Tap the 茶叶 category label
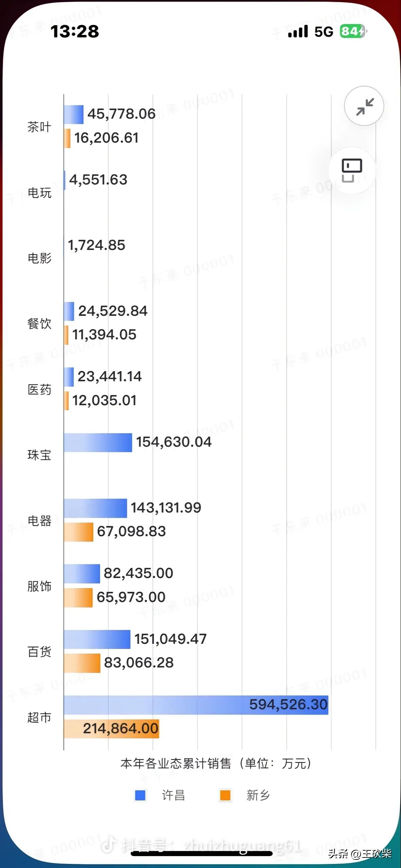This screenshot has width=401, height=868. [39, 127]
